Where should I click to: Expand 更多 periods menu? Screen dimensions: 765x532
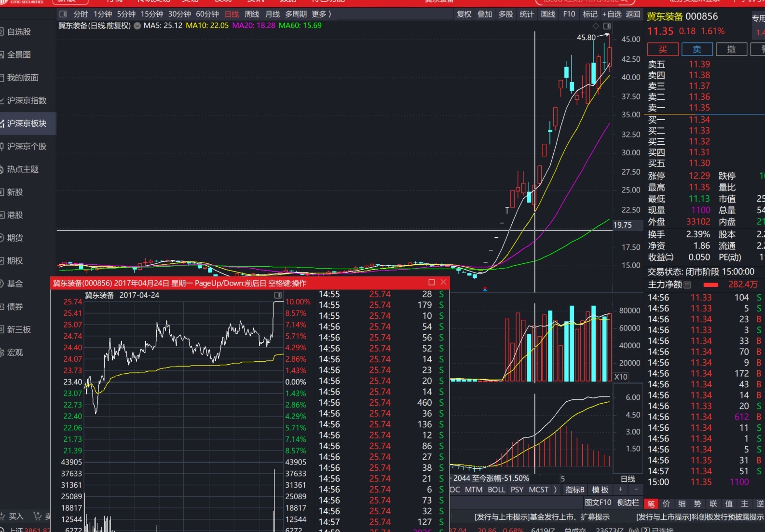321,14
